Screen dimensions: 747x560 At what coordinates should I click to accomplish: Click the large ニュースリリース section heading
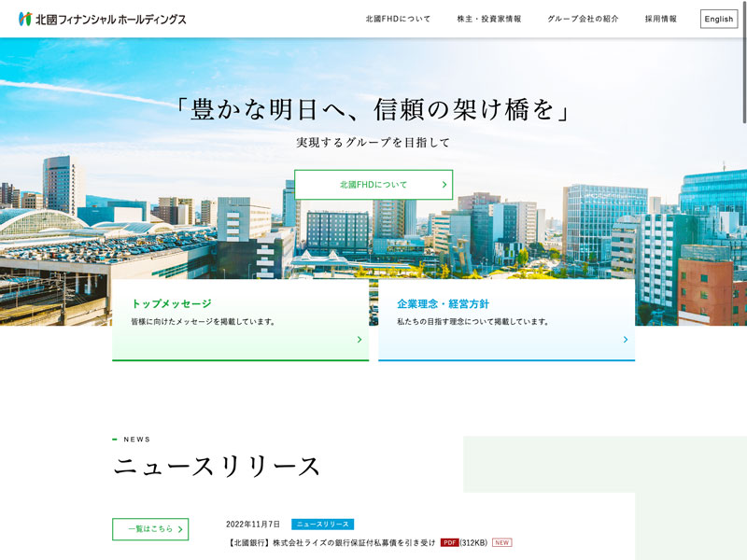[x=218, y=467]
